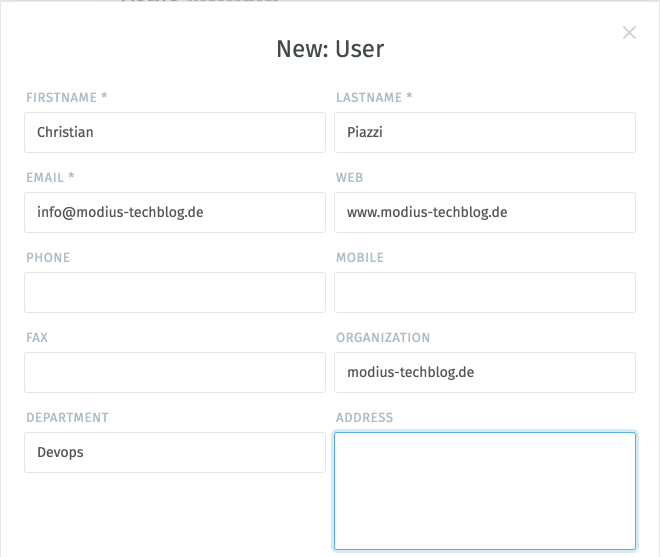
Task: Click the Organization field with modius-techblog.de
Action: pos(485,372)
